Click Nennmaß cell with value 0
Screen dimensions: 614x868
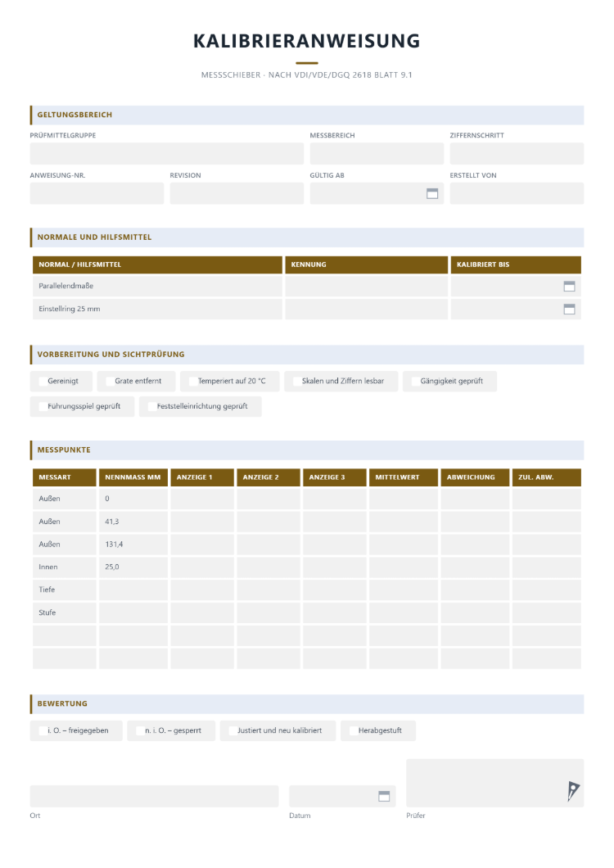point(133,499)
